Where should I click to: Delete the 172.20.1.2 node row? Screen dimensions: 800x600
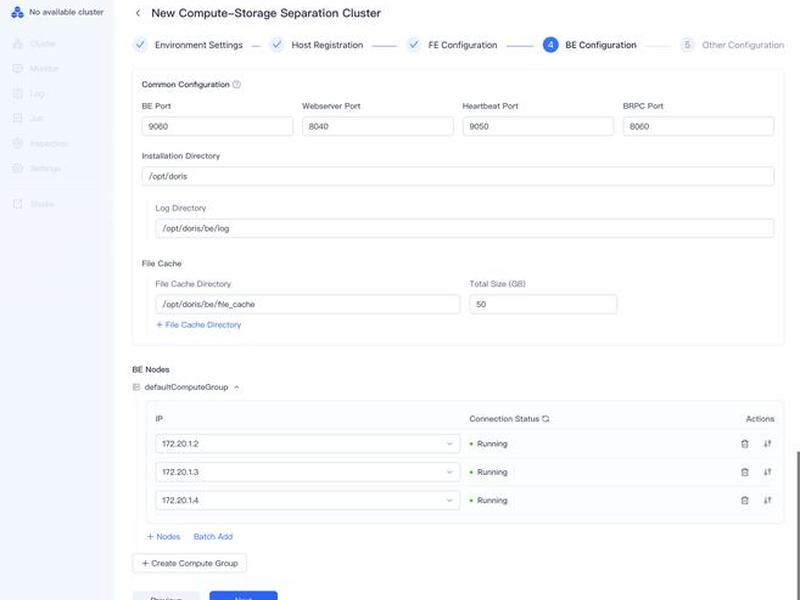point(745,444)
